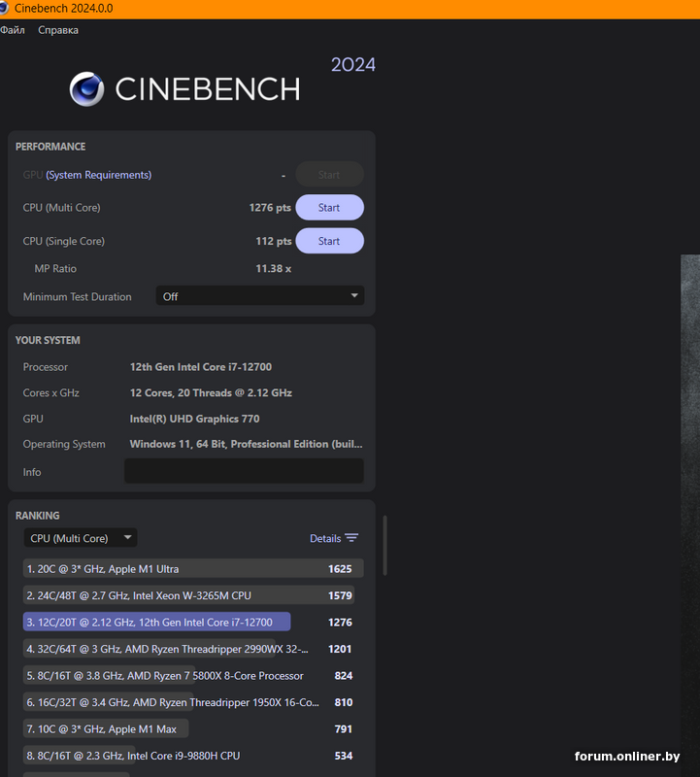Open the GPU System Requirements link

click(99, 175)
